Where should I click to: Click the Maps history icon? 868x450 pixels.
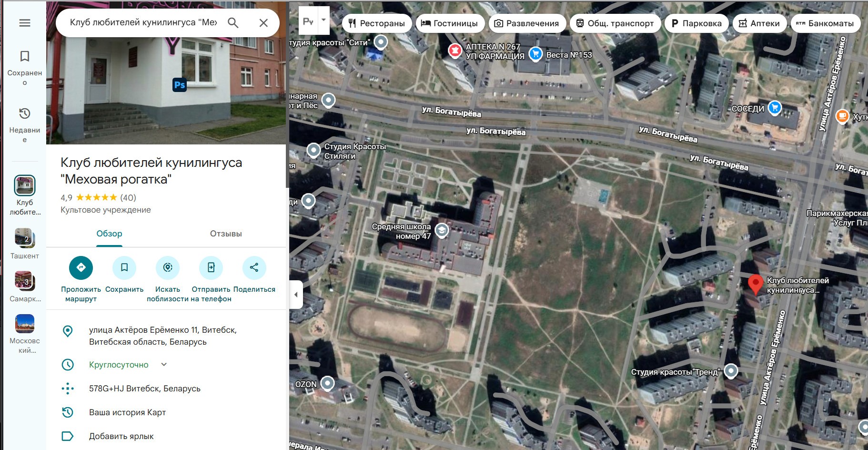pos(68,412)
